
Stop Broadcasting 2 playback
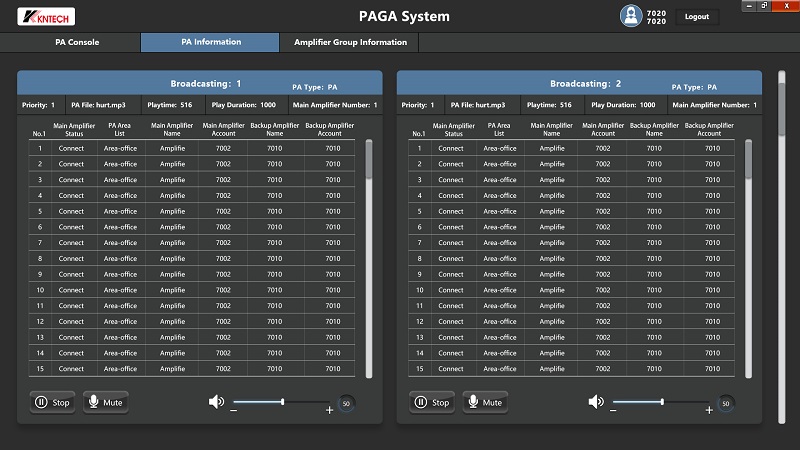[x=432, y=403]
